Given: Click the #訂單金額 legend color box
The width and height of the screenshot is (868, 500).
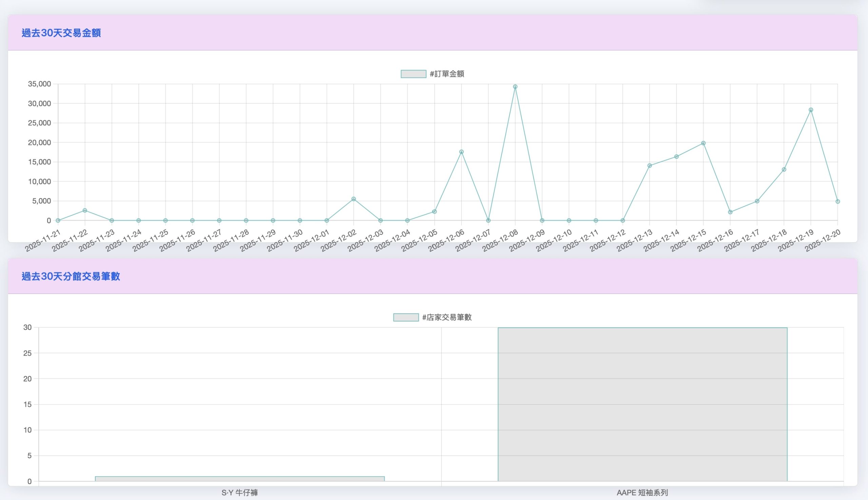Looking at the screenshot, I should (x=413, y=74).
